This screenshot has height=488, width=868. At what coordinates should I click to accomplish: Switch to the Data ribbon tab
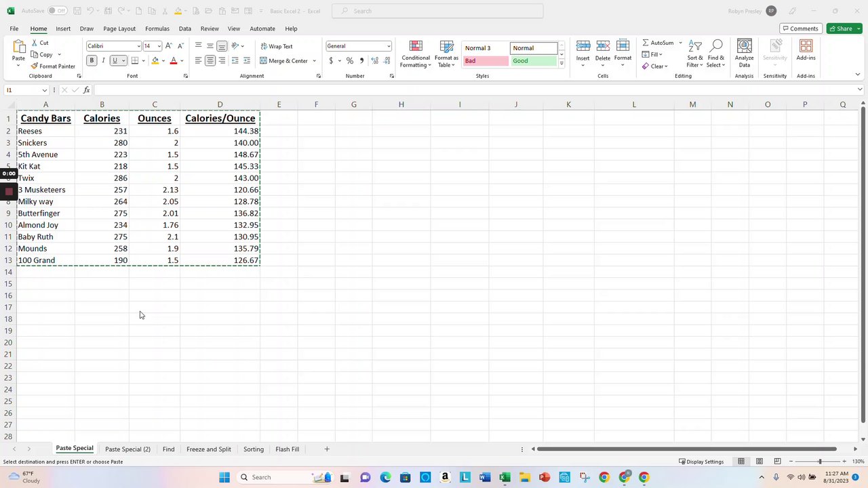click(x=185, y=28)
